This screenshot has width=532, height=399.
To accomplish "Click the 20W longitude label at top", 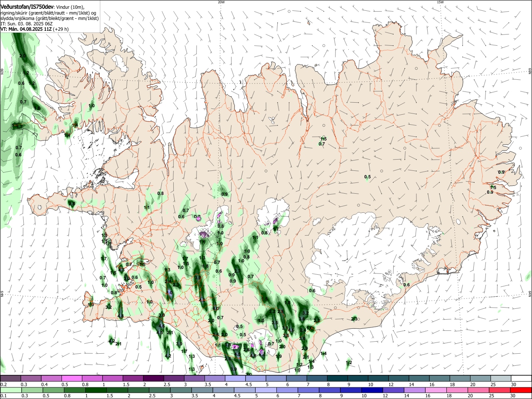I will (221, 2).
